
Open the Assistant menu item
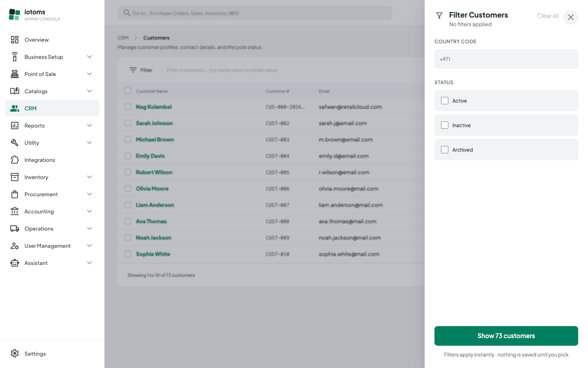tap(52, 263)
